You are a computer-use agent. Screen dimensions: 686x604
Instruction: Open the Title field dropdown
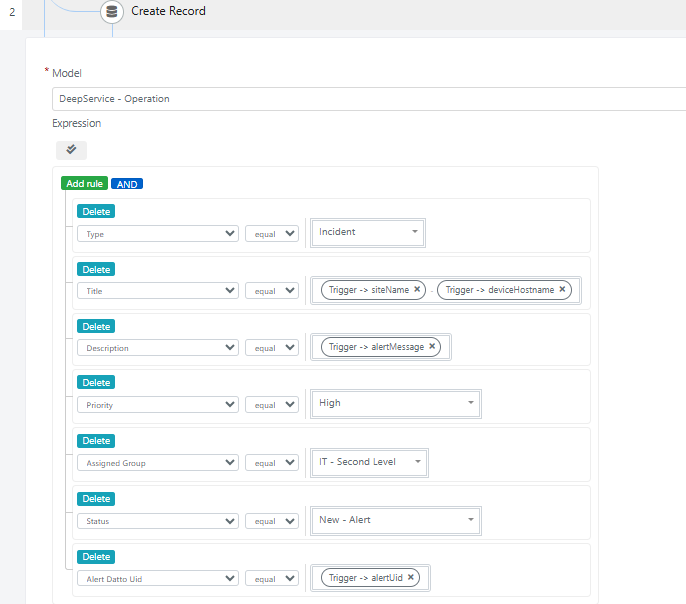[x=158, y=291]
